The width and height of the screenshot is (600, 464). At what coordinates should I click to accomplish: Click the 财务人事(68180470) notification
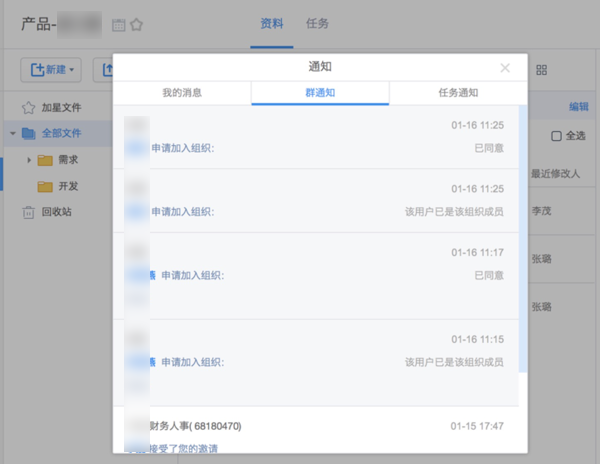pos(316,430)
